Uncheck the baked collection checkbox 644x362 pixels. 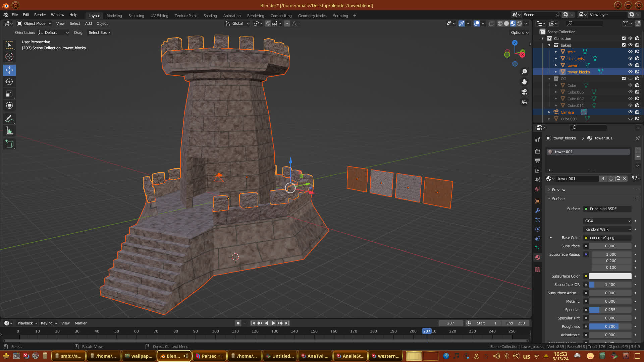624,45
